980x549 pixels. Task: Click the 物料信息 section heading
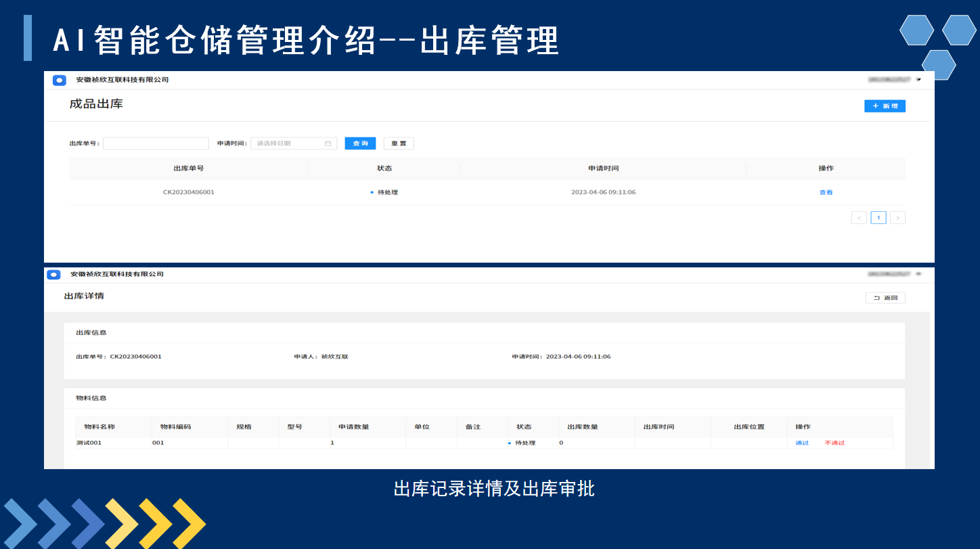click(91, 398)
